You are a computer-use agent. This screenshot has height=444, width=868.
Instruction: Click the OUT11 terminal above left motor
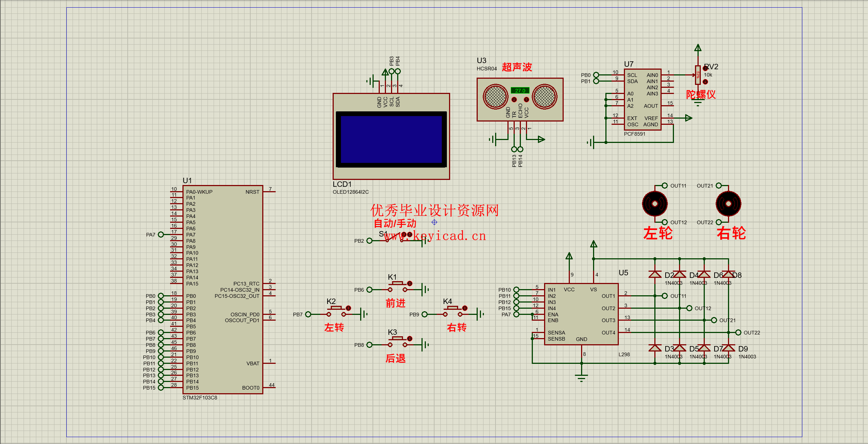pos(665,185)
